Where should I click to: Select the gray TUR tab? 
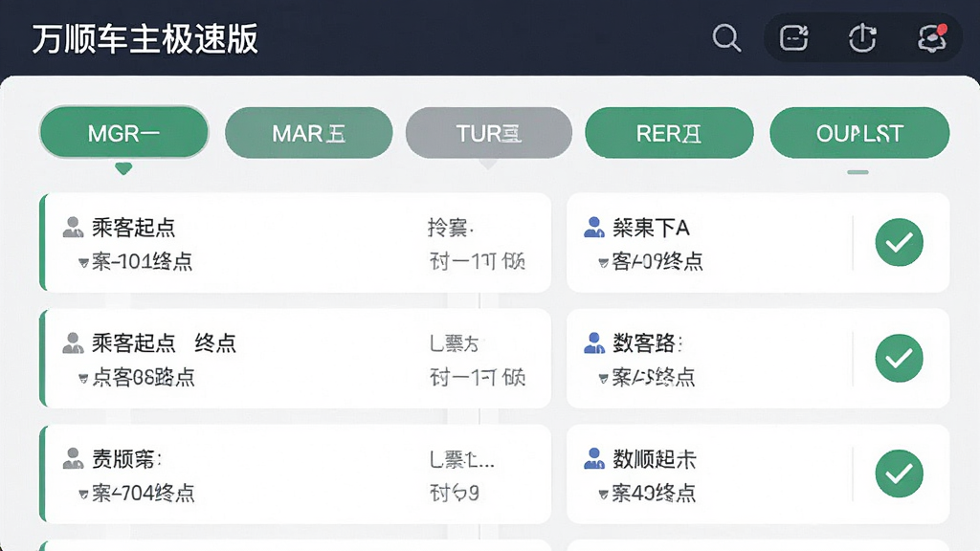point(489,132)
